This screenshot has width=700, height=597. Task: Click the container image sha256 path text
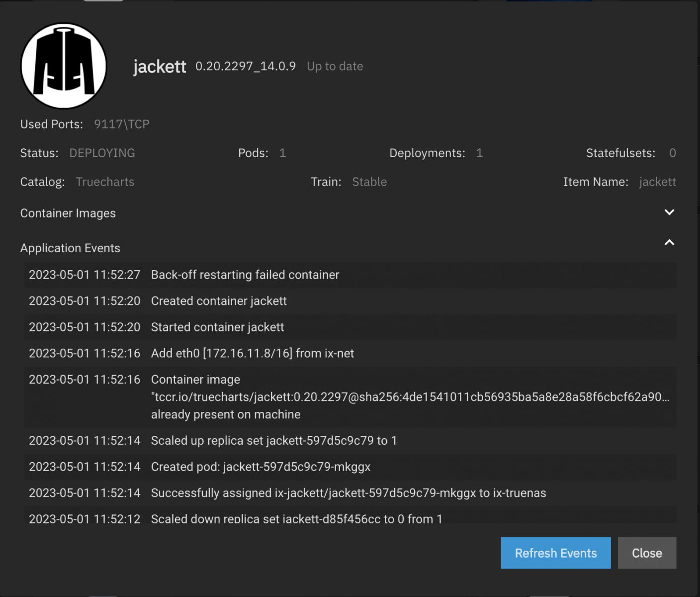pyautogui.click(x=410, y=397)
